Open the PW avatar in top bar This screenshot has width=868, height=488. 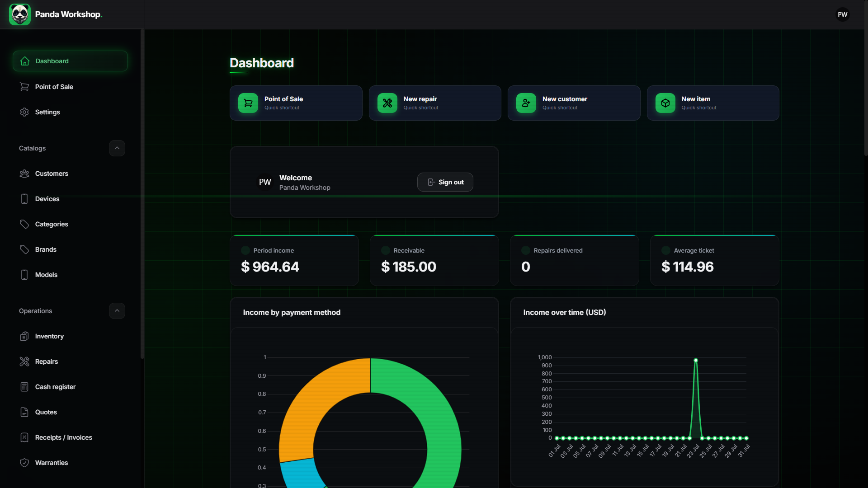(843, 14)
